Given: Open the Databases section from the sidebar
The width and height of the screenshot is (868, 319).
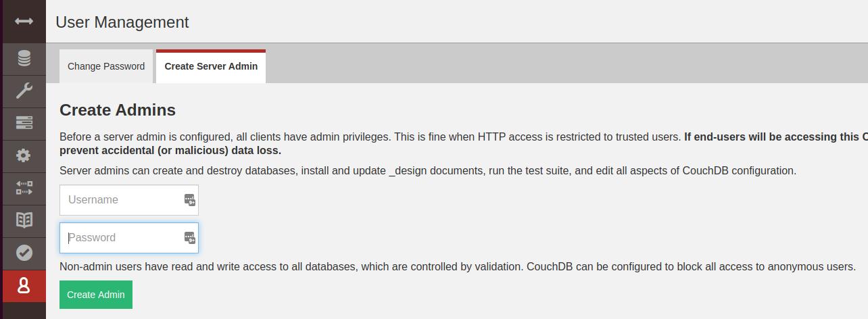Looking at the screenshot, I should click(24, 59).
